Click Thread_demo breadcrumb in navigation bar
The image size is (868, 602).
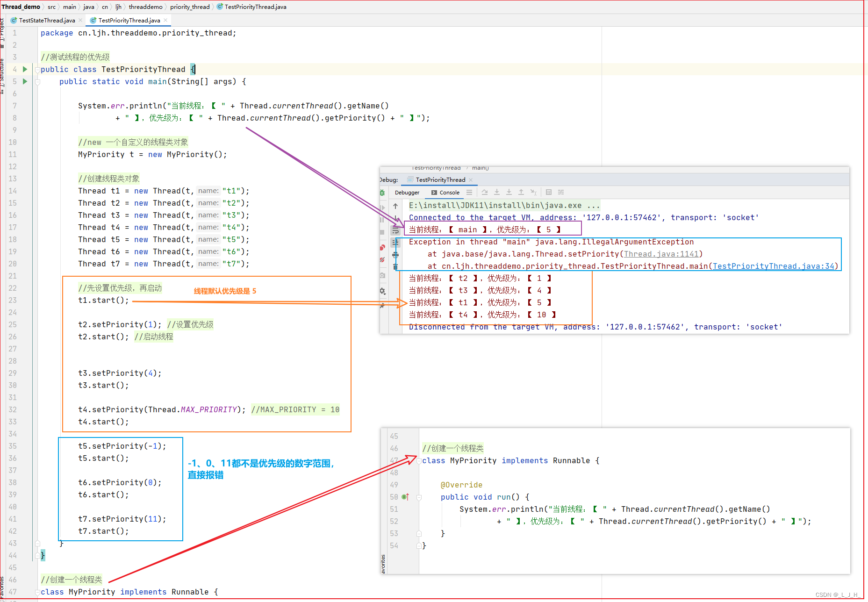[21, 7]
